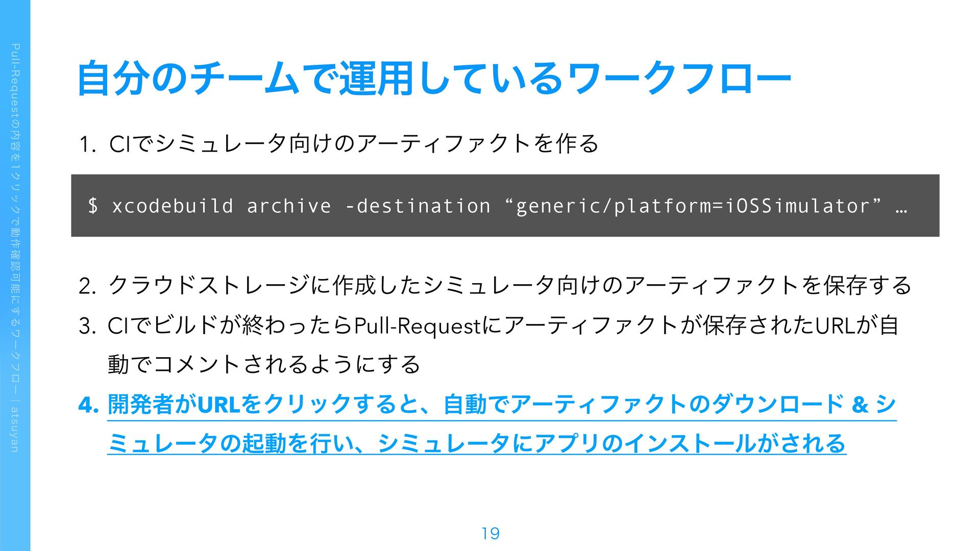Click the archive word in the command
This screenshot has width=980, height=551.
click(289, 206)
